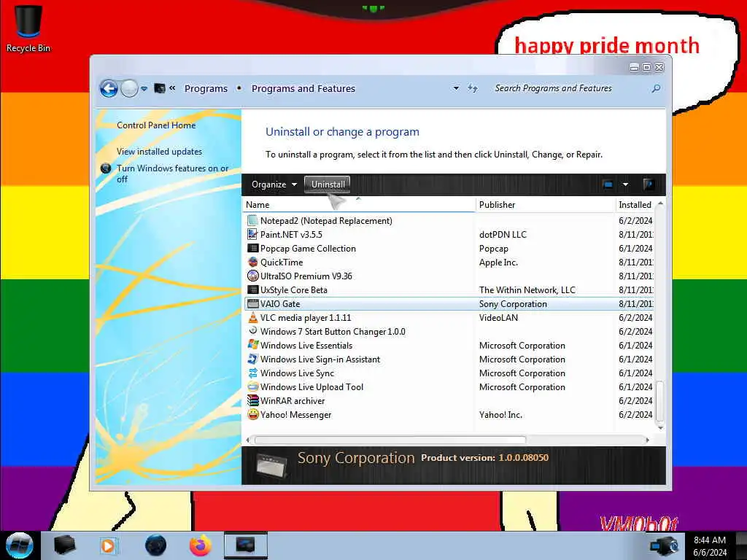Go back with the blue Back arrow
The height and width of the screenshot is (560, 747).
tap(109, 88)
